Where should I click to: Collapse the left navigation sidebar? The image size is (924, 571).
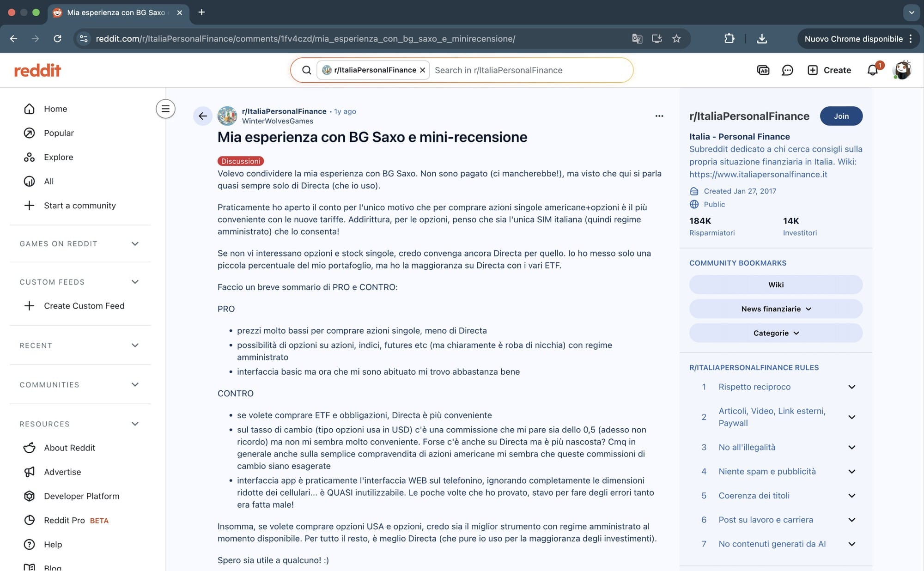tap(165, 109)
